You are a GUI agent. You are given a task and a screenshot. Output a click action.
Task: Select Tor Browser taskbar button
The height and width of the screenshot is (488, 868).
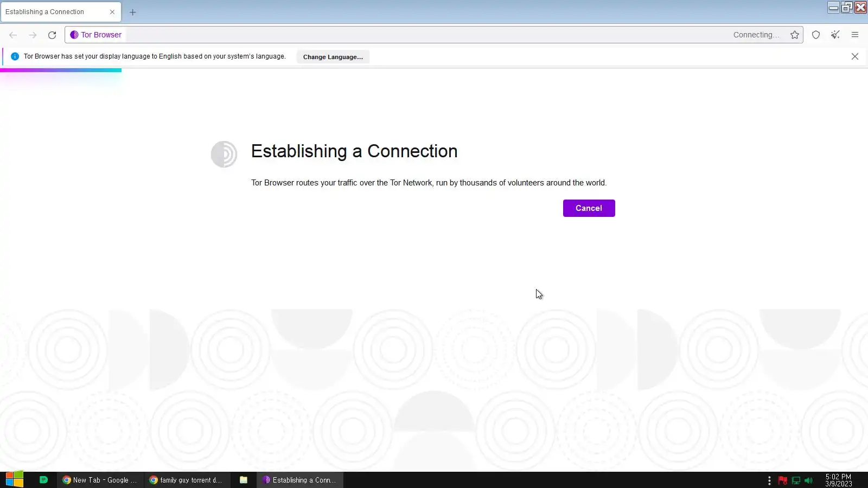pyautogui.click(x=300, y=480)
